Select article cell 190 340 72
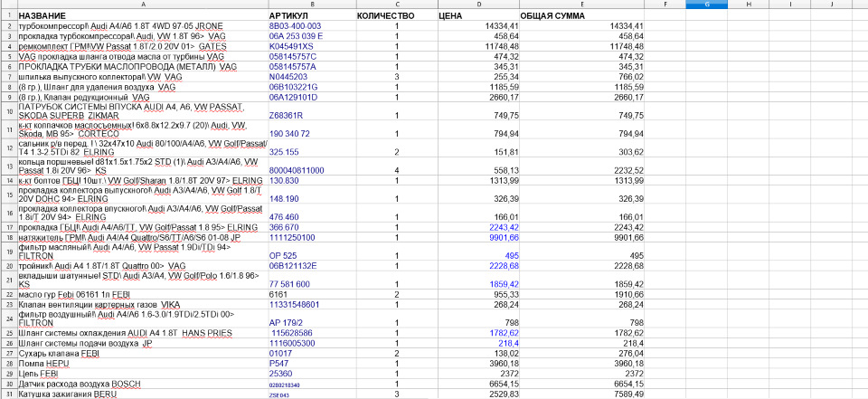Viewport: 868px width, 399px height. tap(312, 129)
